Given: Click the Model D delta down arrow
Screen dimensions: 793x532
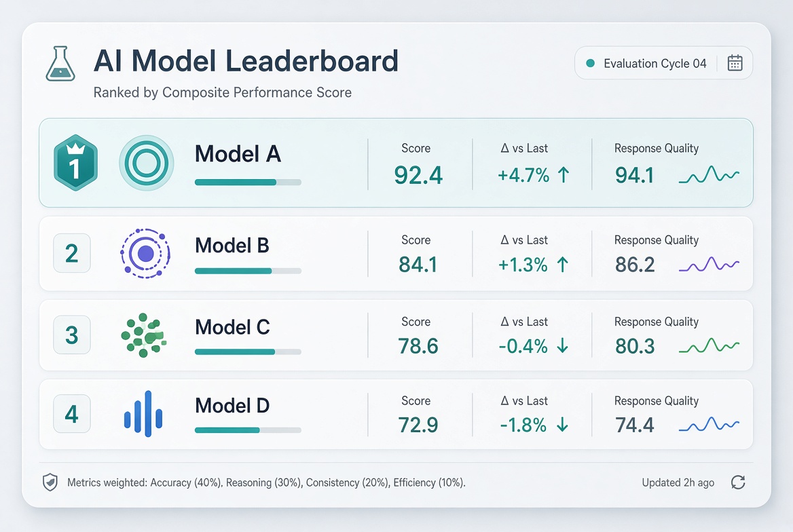Looking at the screenshot, I should pos(562,425).
